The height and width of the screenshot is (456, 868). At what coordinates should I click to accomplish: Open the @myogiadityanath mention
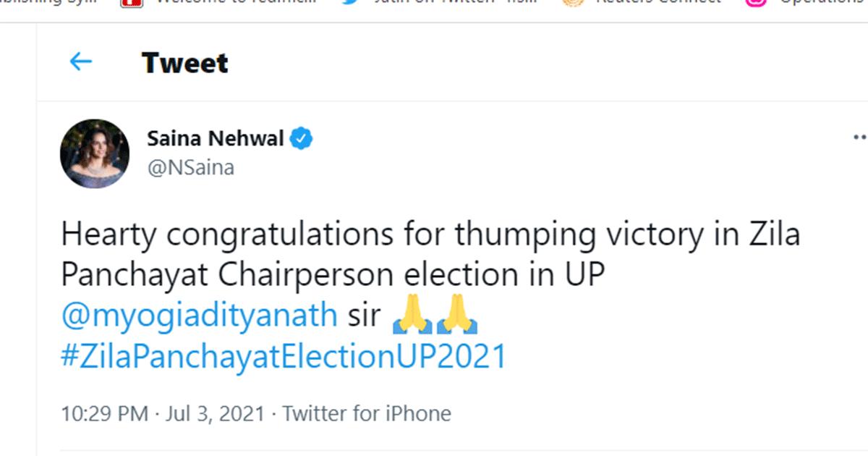click(x=199, y=316)
